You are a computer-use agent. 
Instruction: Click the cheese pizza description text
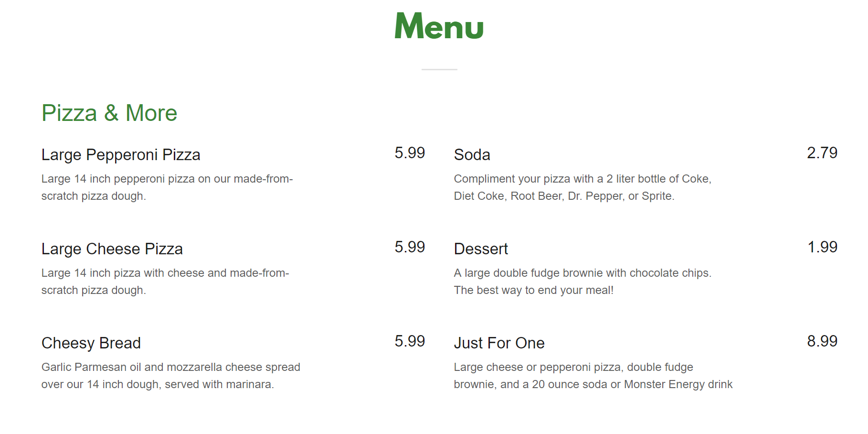click(x=165, y=282)
